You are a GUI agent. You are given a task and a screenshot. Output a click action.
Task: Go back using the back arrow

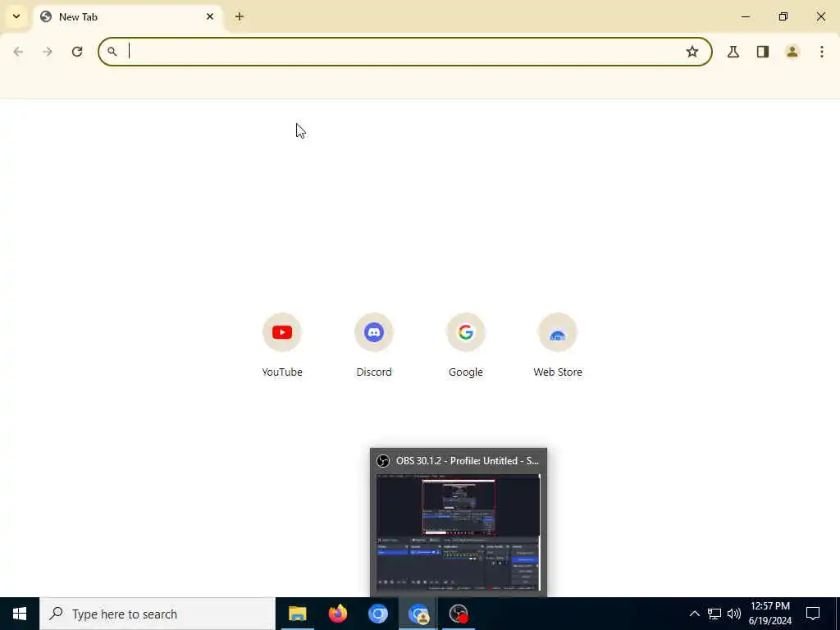18,52
